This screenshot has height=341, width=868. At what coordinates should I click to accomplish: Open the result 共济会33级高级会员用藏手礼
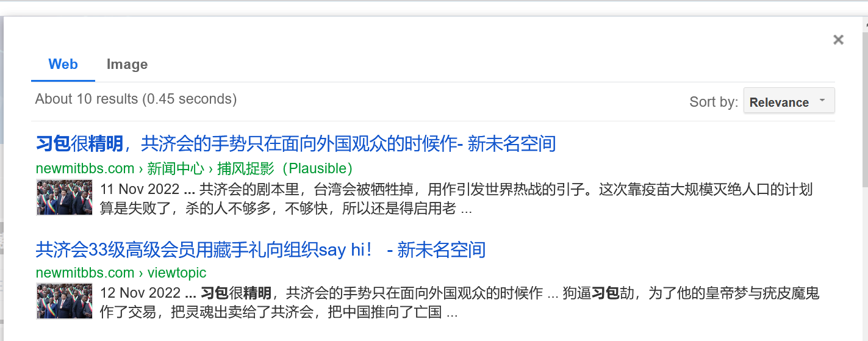tap(260, 249)
